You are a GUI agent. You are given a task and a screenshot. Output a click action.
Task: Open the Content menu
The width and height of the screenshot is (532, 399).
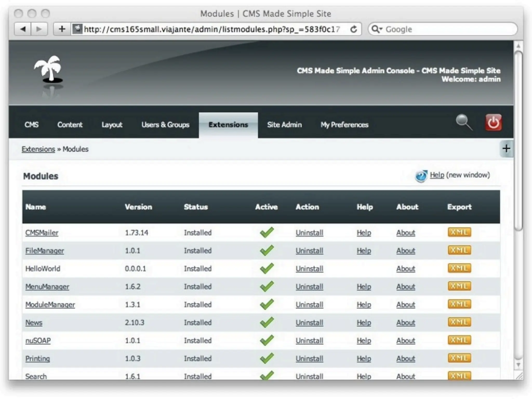[70, 125]
